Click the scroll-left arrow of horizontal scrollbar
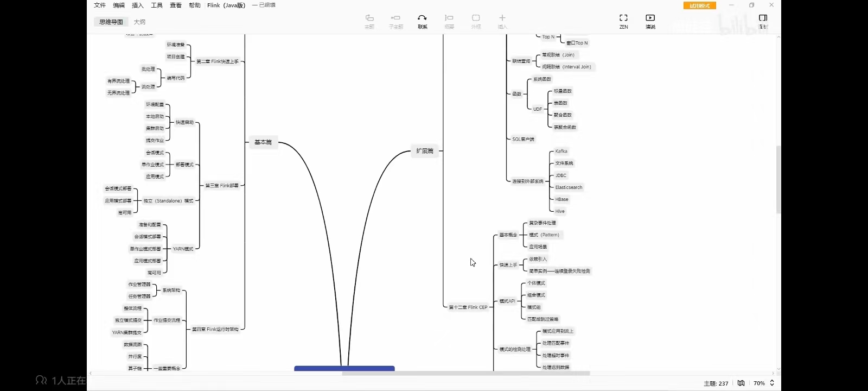Image resolution: width=868 pixels, height=391 pixels. pos(91,373)
